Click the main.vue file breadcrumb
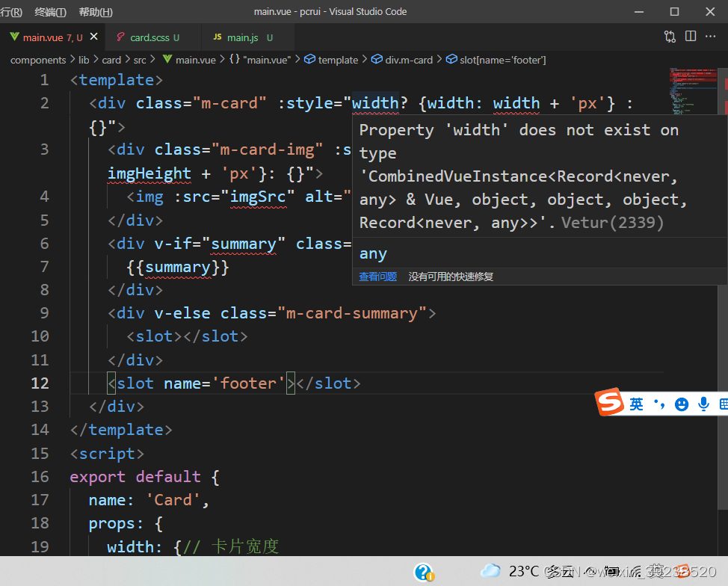Screen dimensions: 728x586 [x=189, y=60]
